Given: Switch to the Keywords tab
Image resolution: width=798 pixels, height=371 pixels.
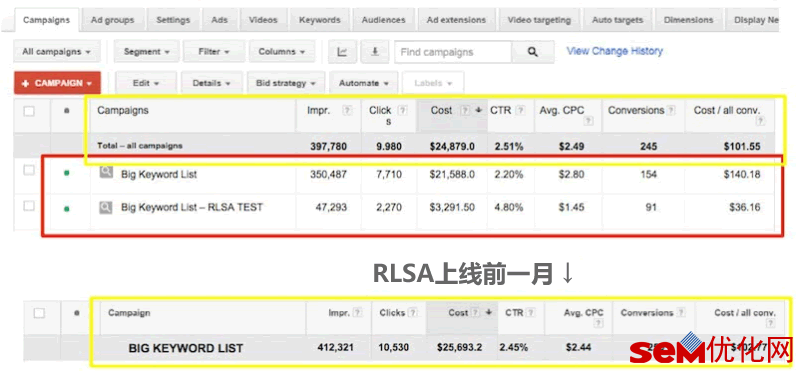Looking at the screenshot, I should [x=320, y=20].
